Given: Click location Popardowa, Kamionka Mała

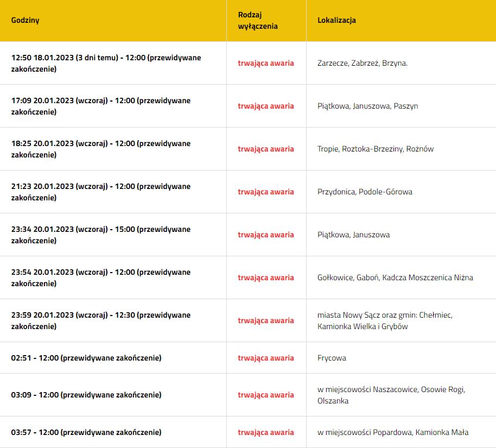Looking at the screenshot, I should (393, 432).
